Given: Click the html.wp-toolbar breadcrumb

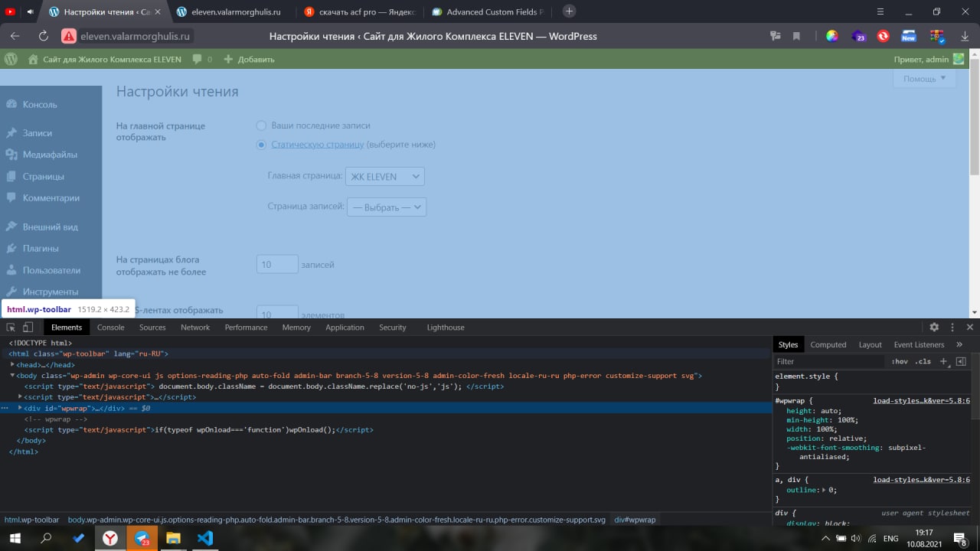Looking at the screenshot, I should [x=31, y=520].
